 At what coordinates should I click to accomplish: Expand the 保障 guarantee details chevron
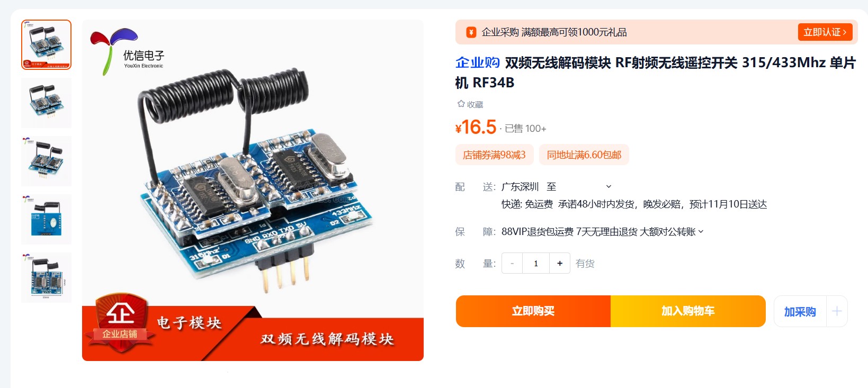[x=701, y=231]
